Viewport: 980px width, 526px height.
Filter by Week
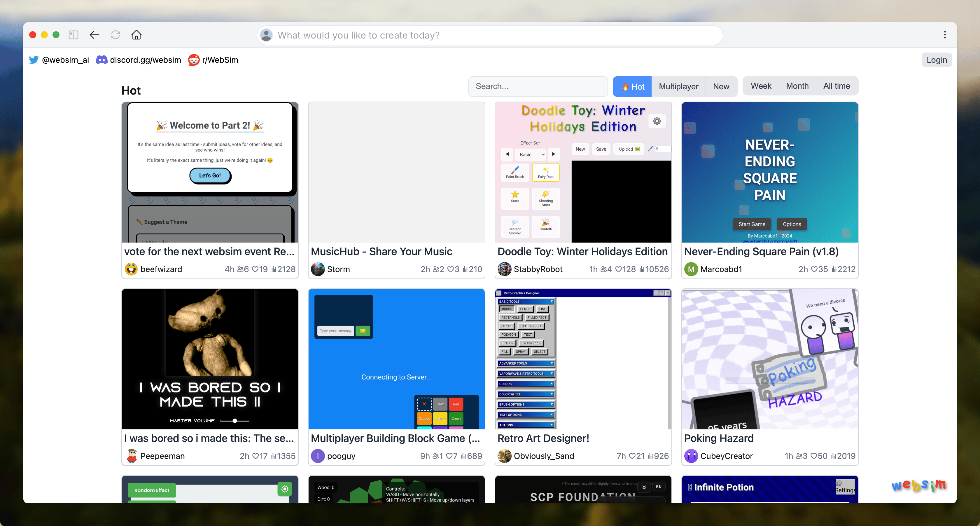pyautogui.click(x=761, y=86)
